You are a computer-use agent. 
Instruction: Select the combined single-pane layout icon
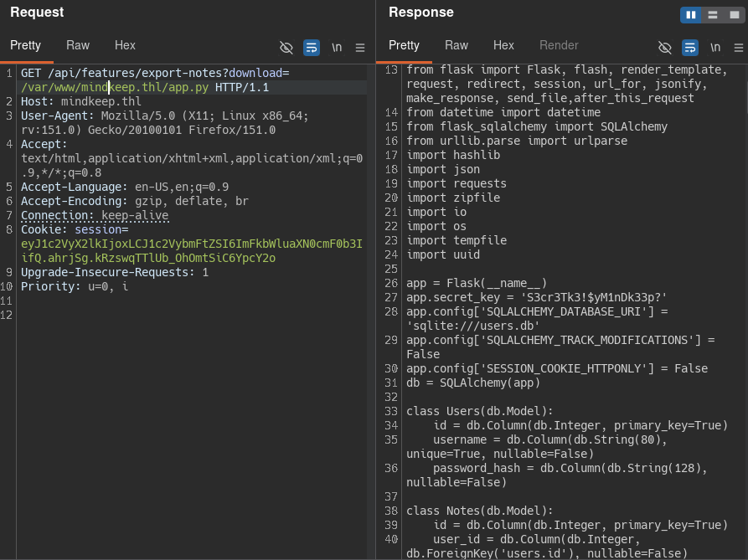734,15
